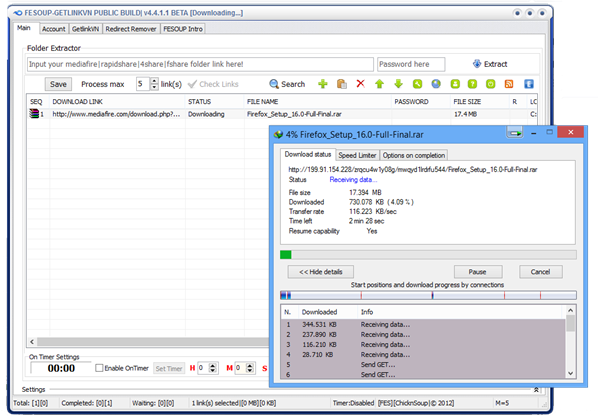The height and width of the screenshot is (416, 598).
Task: Increase the M minutes spinner
Action: coord(250,365)
